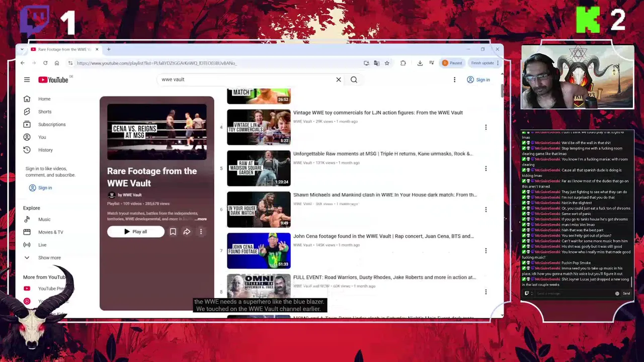Screen dimensions: 644x362
Task: Click In Your House Dark Match thumbnail
Action: [259, 210]
